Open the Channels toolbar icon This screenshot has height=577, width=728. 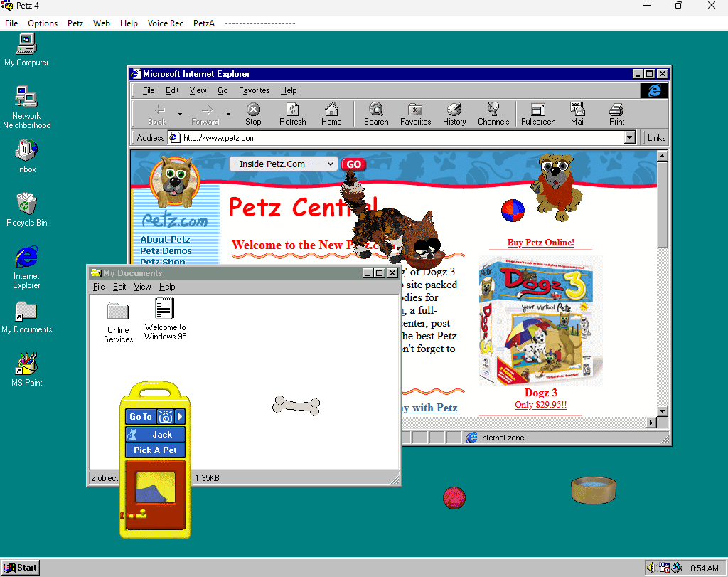493,113
